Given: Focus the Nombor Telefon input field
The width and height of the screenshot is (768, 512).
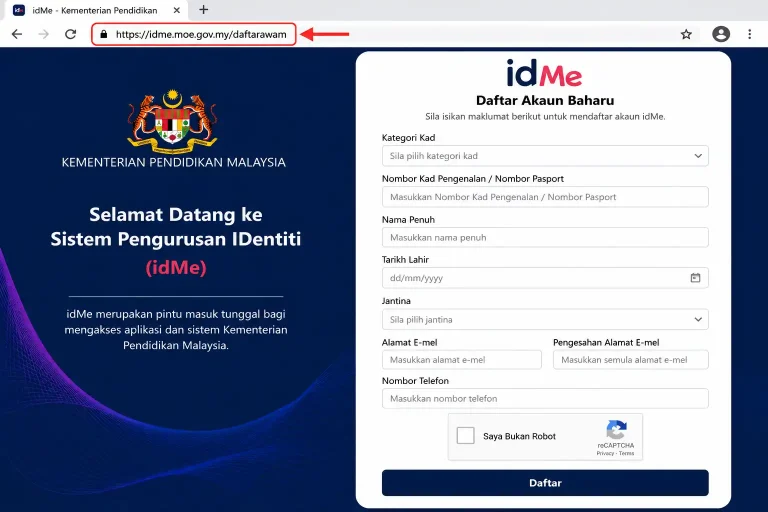Looking at the screenshot, I should 545,398.
